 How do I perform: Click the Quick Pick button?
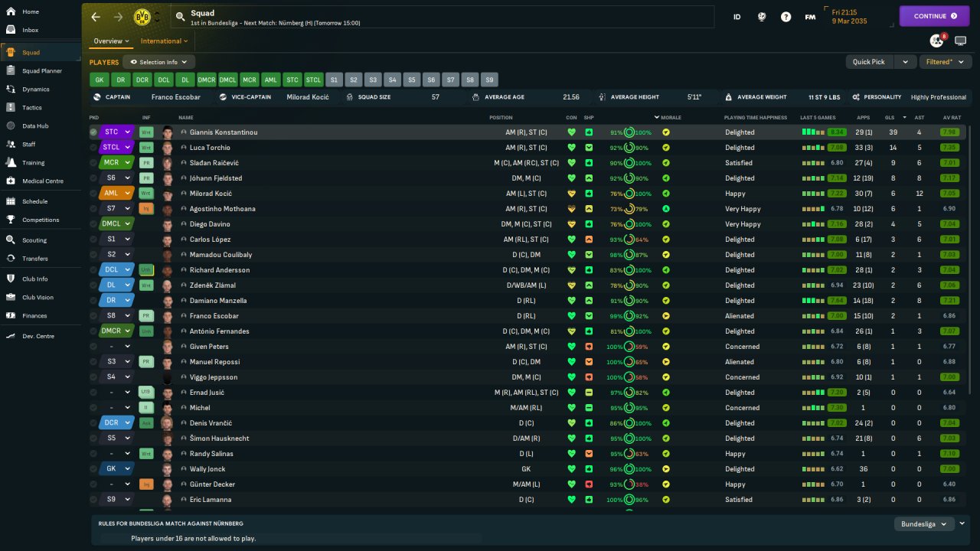pos(869,62)
